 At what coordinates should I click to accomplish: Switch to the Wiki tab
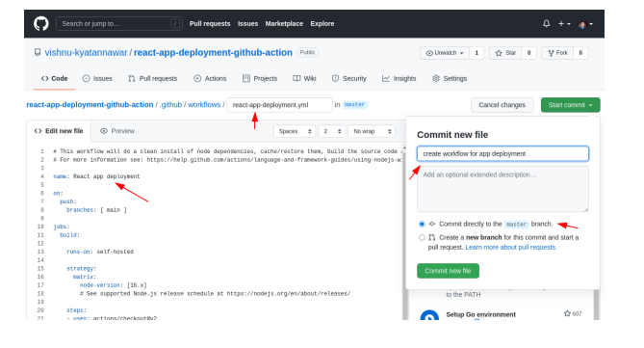(304, 79)
